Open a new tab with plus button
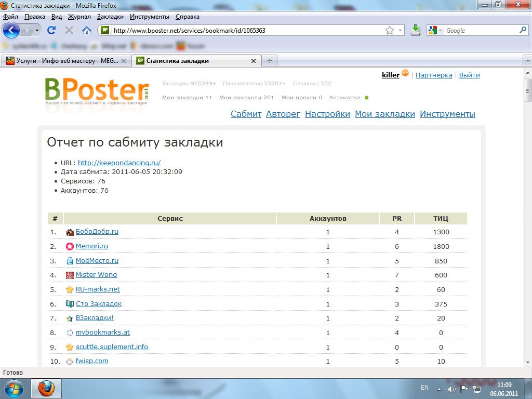The image size is (532, 399). tap(270, 61)
